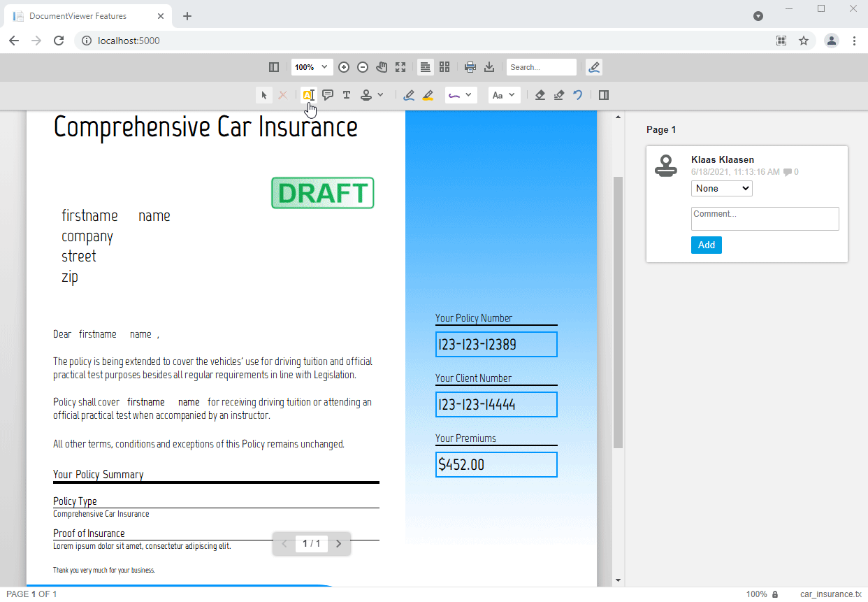Image resolution: width=868 pixels, height=602 pixels.
Task: Reload the browser page
Action: [x=59, y=41]
